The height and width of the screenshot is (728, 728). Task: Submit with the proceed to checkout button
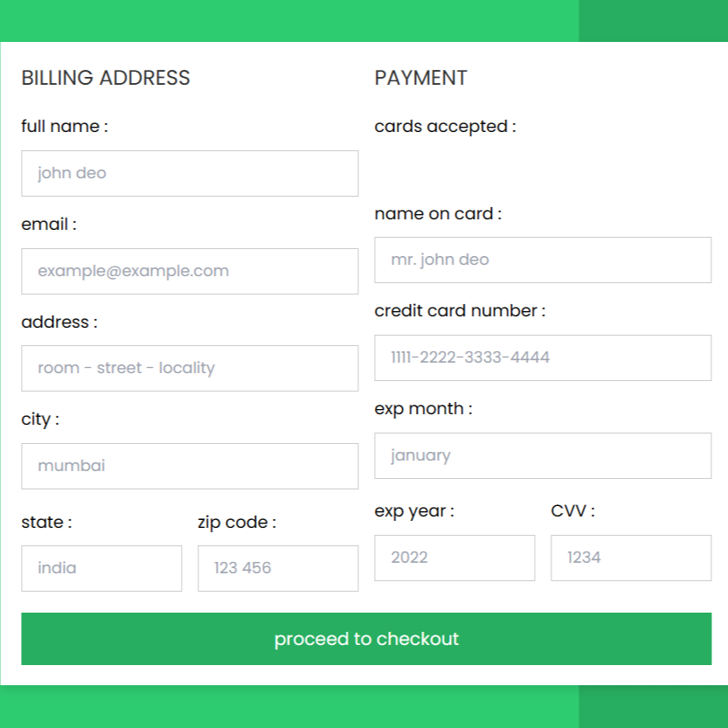(366, 639)
